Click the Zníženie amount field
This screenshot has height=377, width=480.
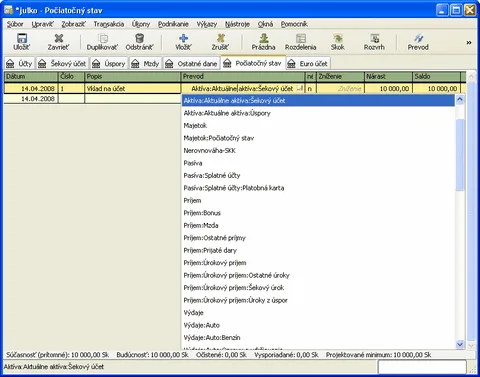tap(340, 89)
